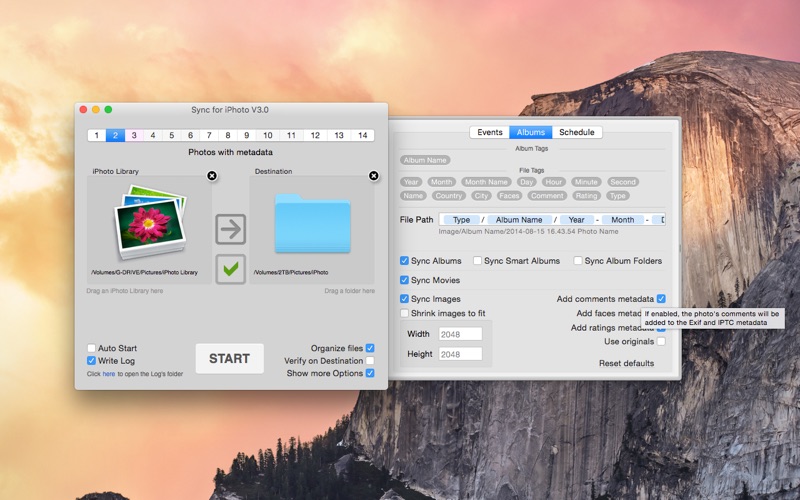Enable Sync Smart Albums checkbox

[477, 261]
